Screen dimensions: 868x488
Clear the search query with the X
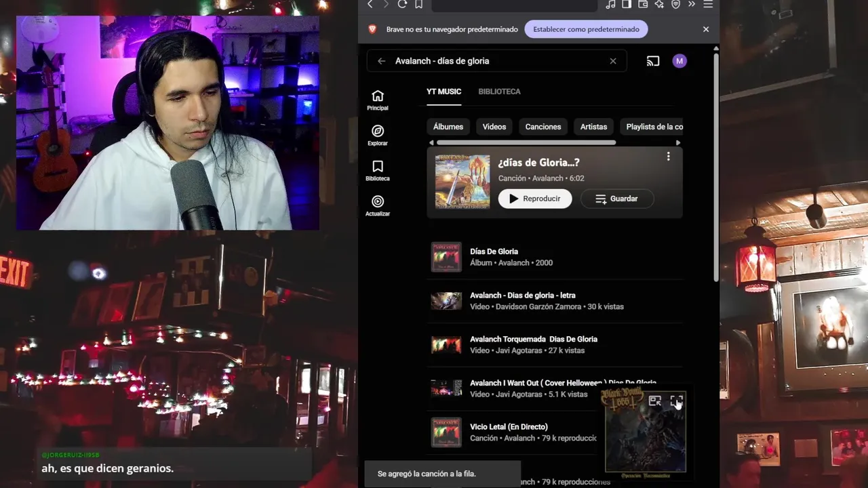click(613, 61)
